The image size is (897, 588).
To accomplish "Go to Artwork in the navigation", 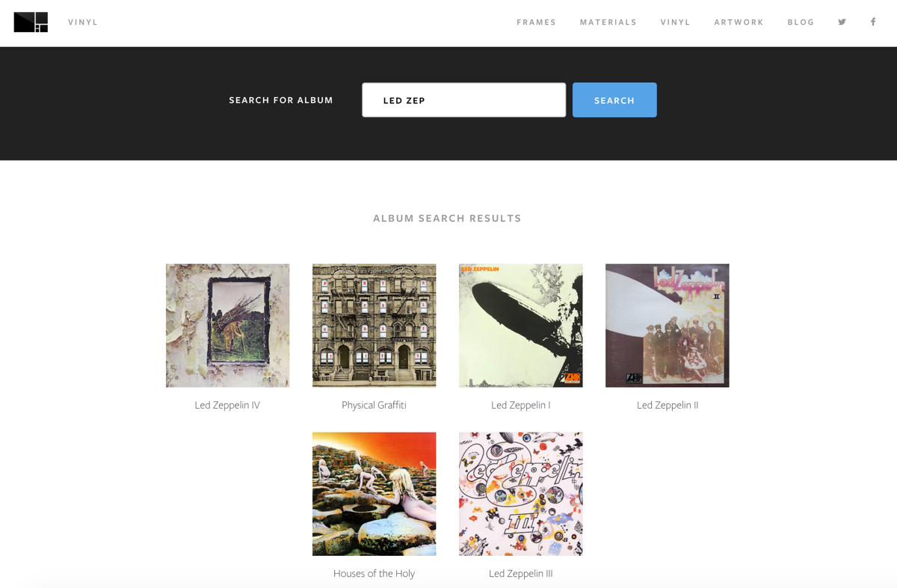I will (x=739, y=22).
